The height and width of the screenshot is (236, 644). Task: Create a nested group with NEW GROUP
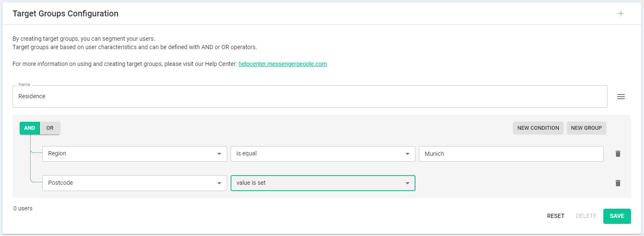coord(586,128)
